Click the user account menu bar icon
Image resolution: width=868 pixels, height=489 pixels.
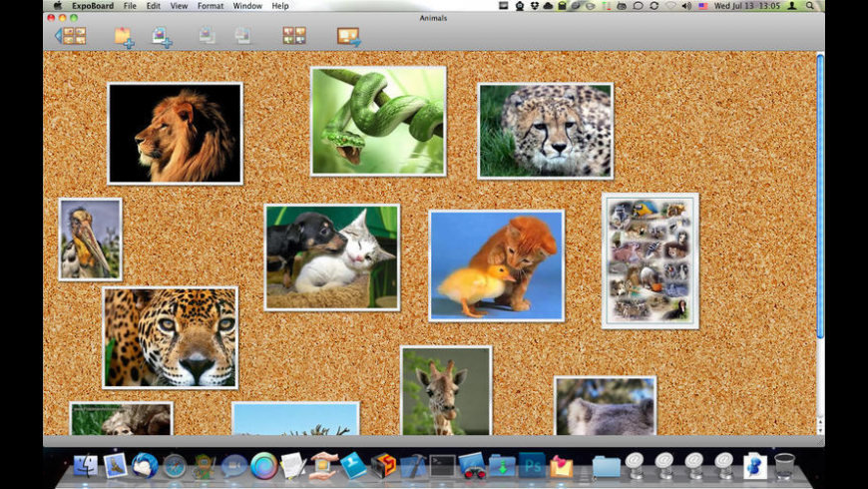[792, 6]
